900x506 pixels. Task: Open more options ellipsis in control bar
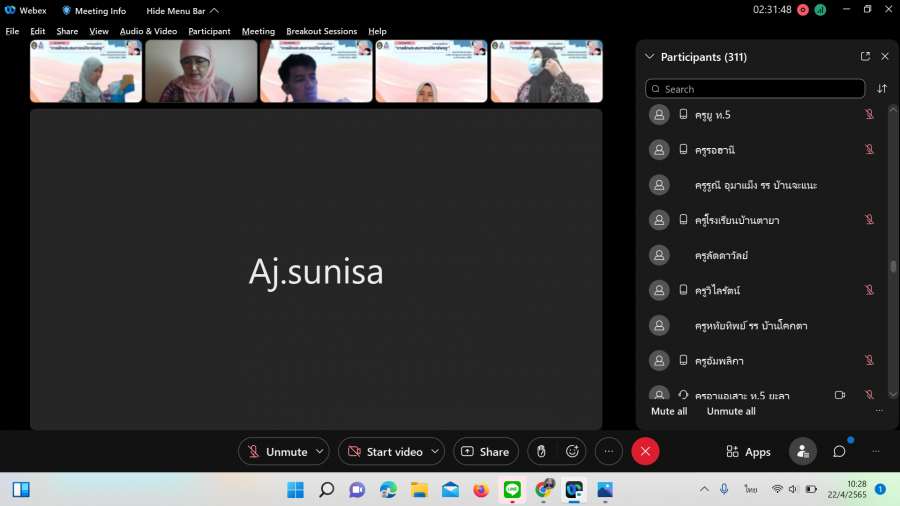609,452
